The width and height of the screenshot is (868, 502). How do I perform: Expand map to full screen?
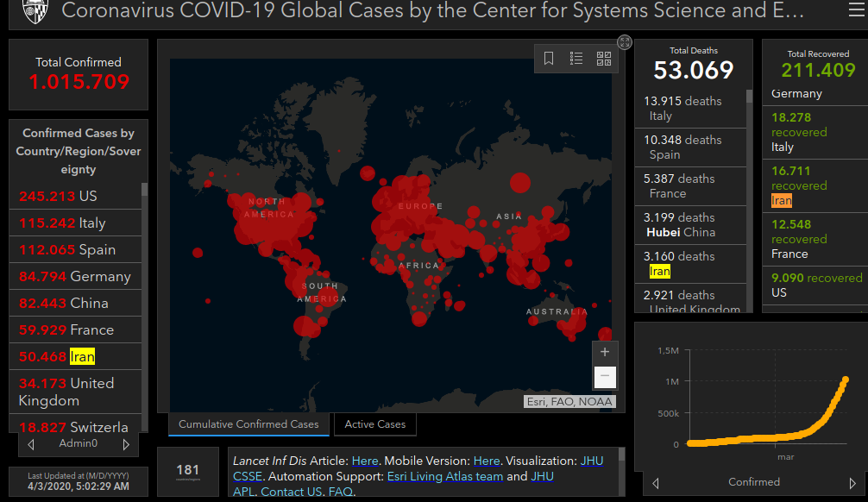pyautogui.click(x=625, y=42)
